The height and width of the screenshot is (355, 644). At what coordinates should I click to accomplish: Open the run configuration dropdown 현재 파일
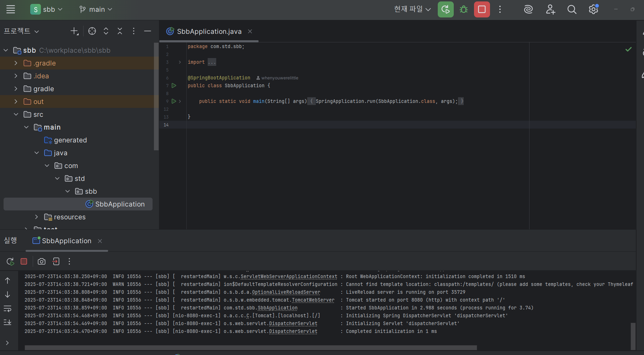click(x=413, y=10)
